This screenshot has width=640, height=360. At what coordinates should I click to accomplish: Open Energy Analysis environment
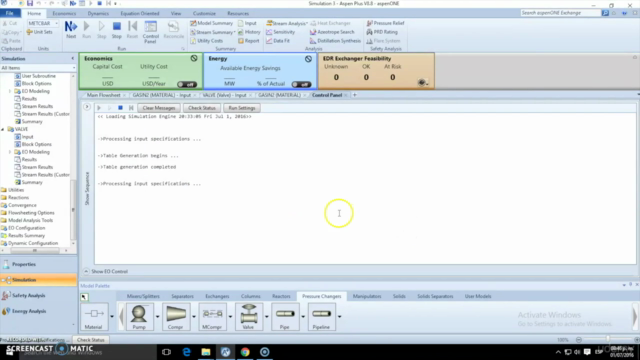(x=38, y=311)
